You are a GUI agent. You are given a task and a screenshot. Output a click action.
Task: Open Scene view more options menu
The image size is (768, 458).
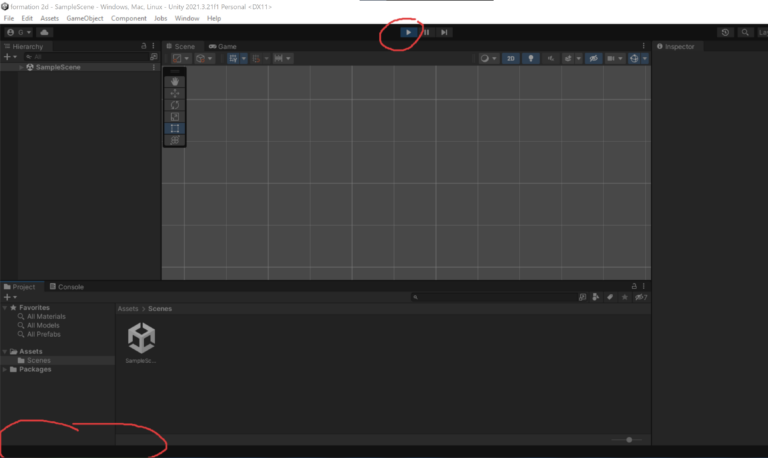pos(644,46)
